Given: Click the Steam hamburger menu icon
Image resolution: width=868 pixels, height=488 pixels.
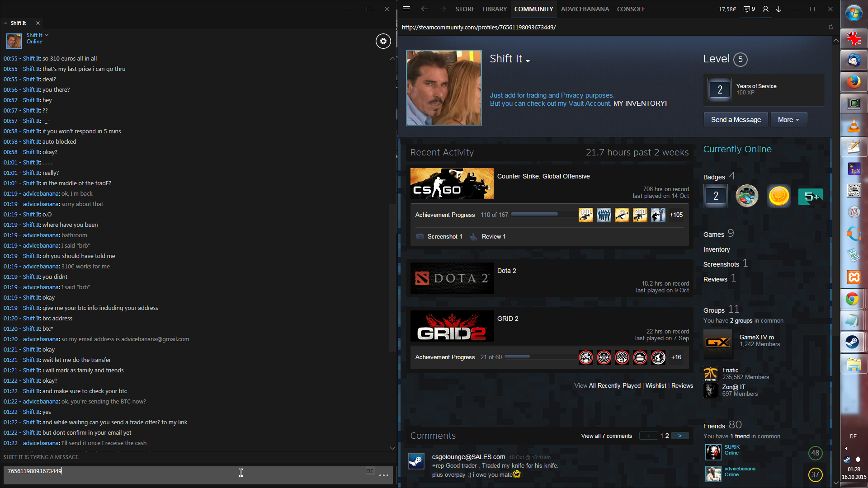Looking at the screenshot, I should pyautogui.click(x=406, y=9).
